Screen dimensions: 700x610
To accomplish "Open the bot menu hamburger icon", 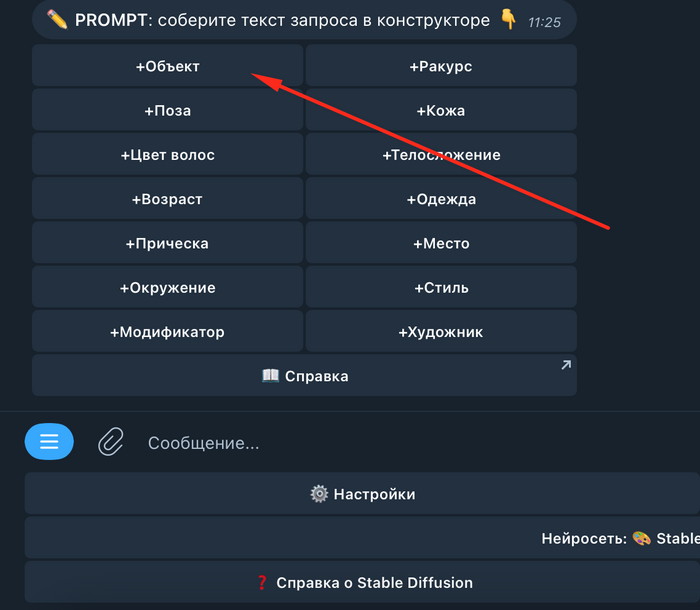I will [49, 441].
